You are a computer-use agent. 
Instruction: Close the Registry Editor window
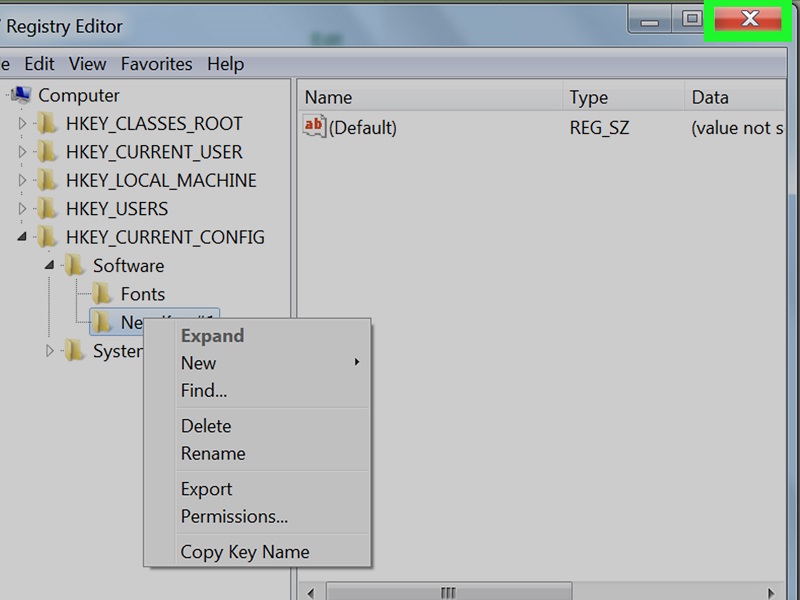pos(748,19)
